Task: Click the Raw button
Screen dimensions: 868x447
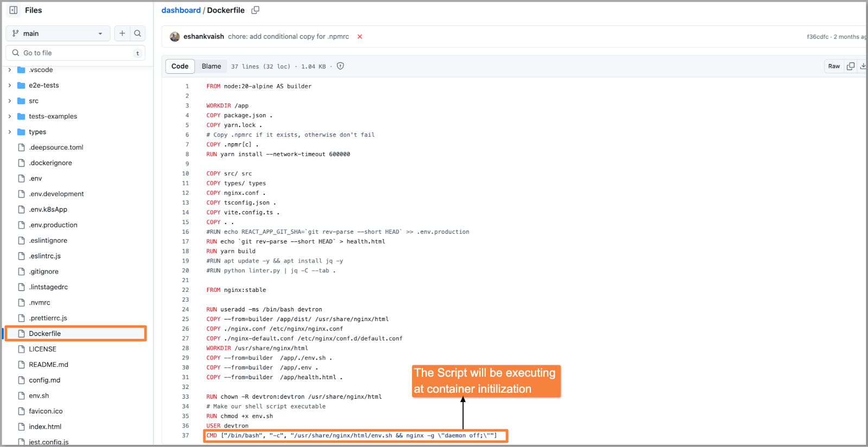Action: click(x=834, y=66)
